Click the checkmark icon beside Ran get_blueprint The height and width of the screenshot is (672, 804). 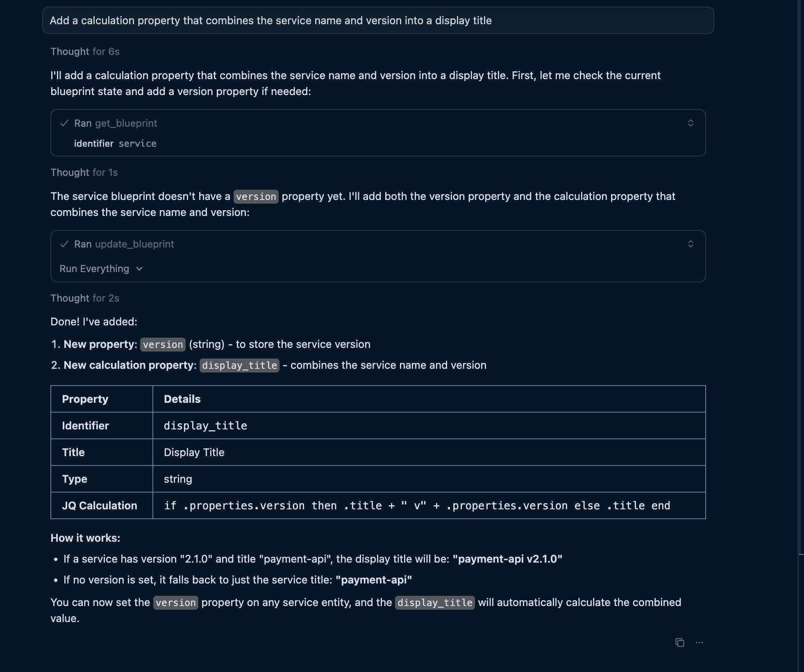[x=64, y=123]
